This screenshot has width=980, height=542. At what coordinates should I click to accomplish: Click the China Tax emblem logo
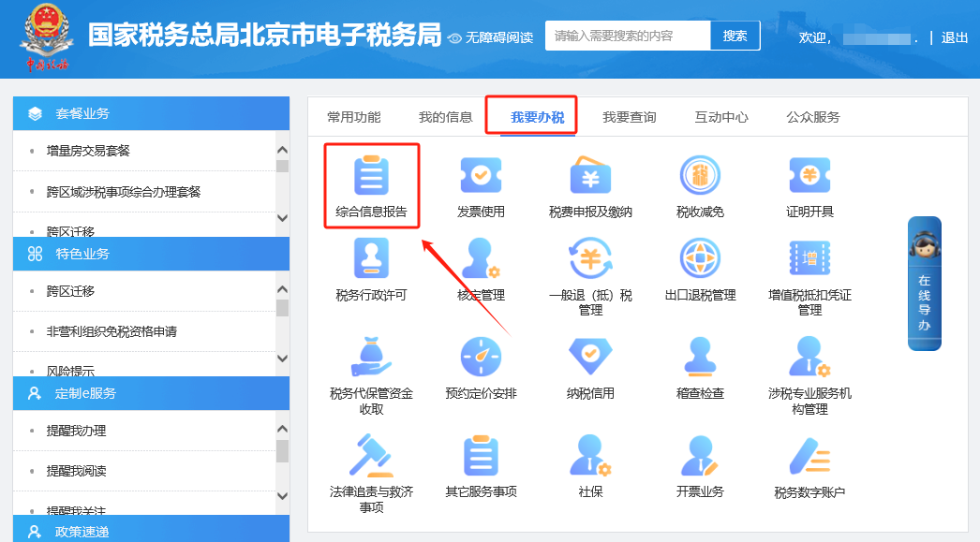pos(46,37)
